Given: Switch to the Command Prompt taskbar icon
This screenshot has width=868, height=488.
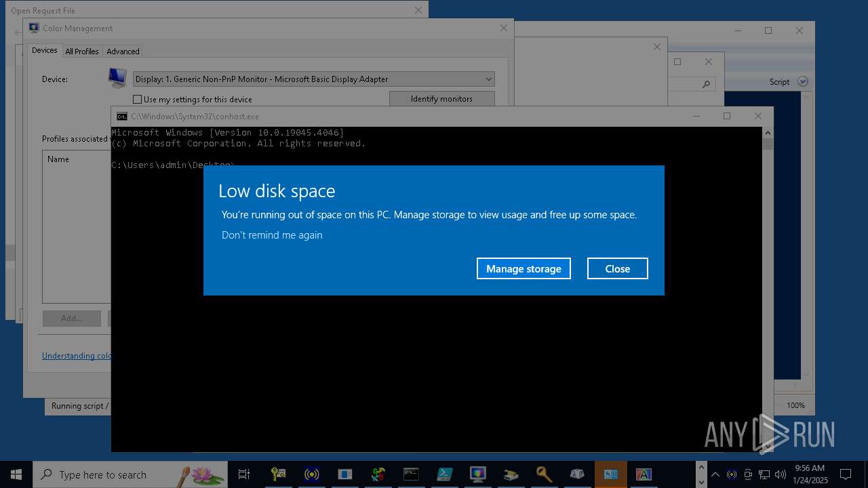Looking at the screenshot, I should tap(411, 474).
